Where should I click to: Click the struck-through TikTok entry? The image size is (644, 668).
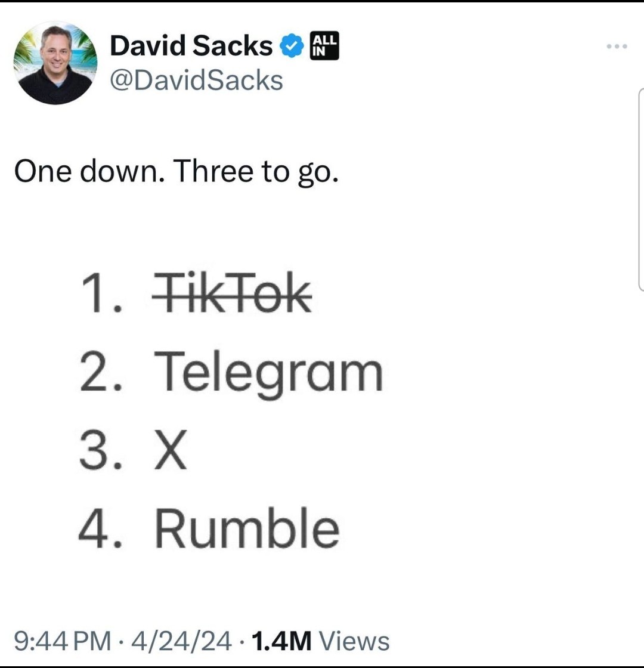(x=232, y=293)
